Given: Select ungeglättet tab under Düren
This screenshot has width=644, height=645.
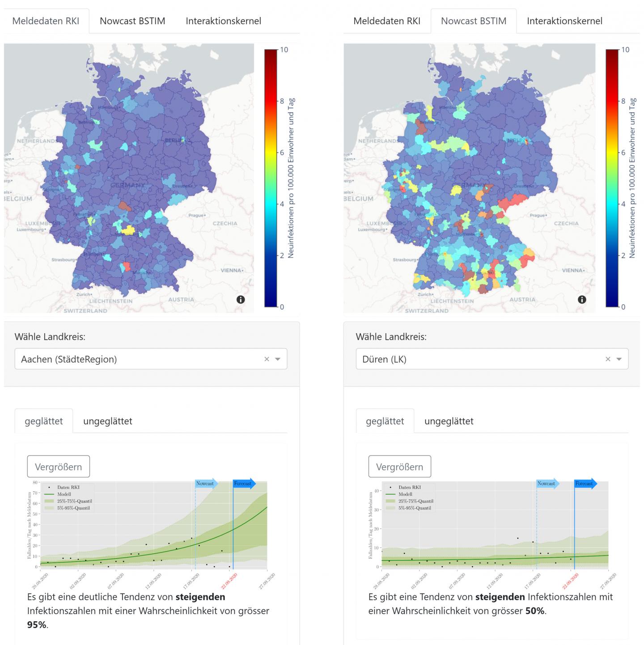Looking at the screenshot, I should tap(449, 421).
